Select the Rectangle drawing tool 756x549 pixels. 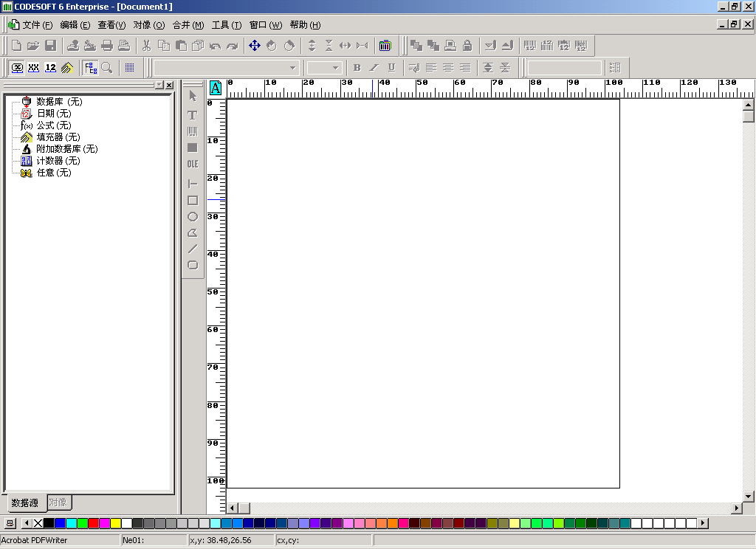(193, 201)
